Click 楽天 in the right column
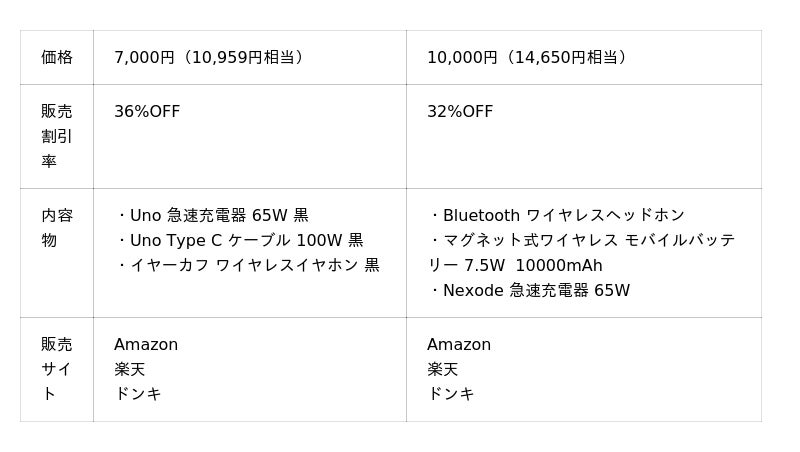The height and width of the screenshot is (452, 800). coord(443,369)
